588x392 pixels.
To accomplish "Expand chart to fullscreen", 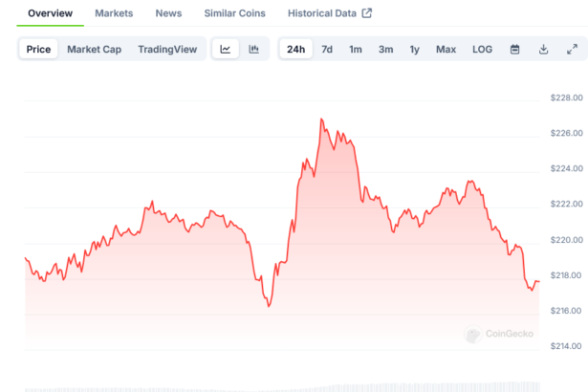I will point(572,49).
